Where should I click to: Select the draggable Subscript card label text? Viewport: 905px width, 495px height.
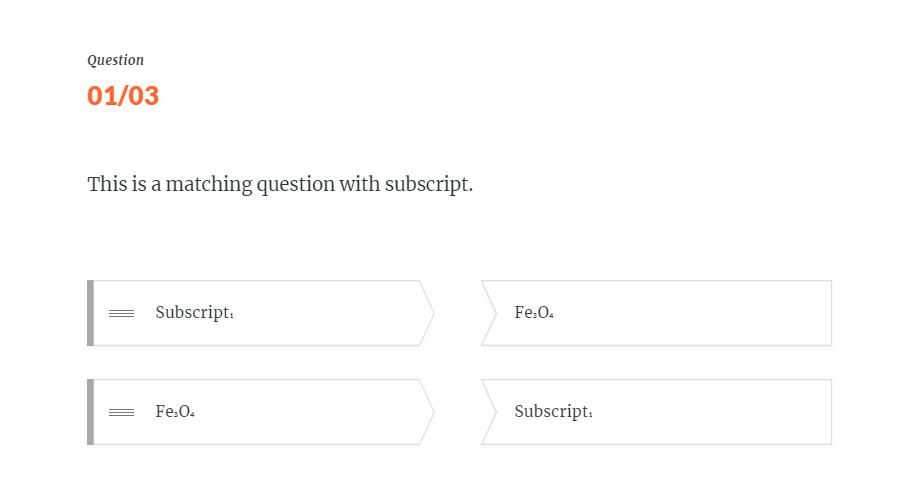tap(194, 313)
